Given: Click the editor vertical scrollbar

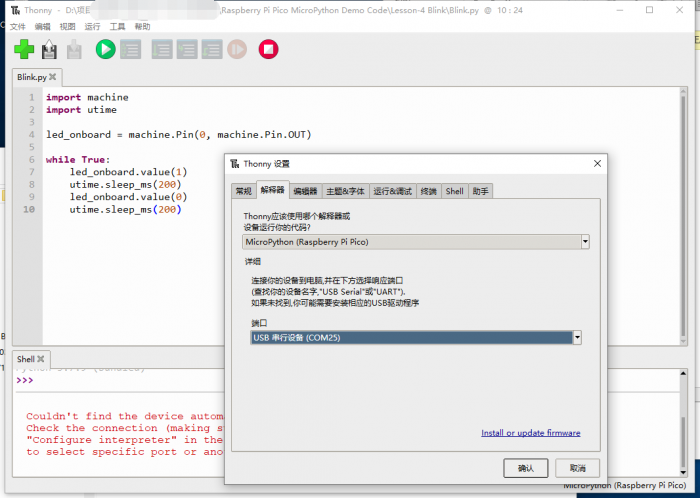Looking at the screenshot, I should point(683,216).
